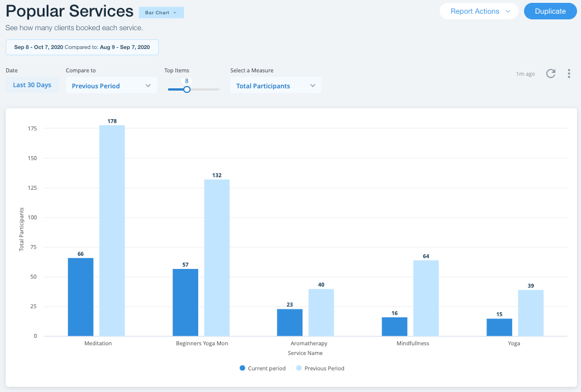Screen dimensions: 581x392
Task: Click the Mindfullness current period bar
Action: click(x=395, y=328)
